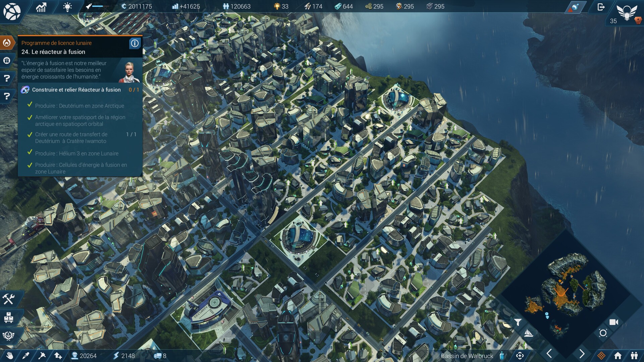Toggle the orange grid overlay

click(601, 356)
